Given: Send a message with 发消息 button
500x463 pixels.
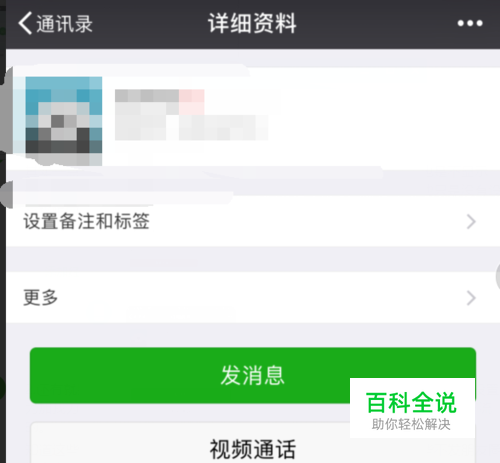Looking at the screenshot, I should 253,375.
